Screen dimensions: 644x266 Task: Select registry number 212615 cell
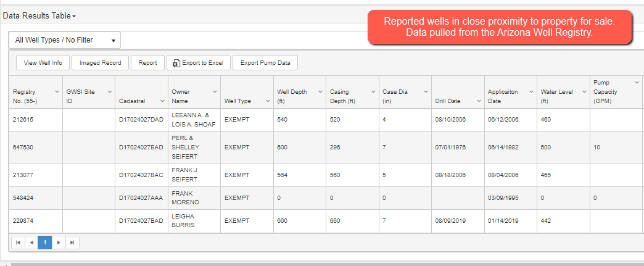(x=36, y=120)
